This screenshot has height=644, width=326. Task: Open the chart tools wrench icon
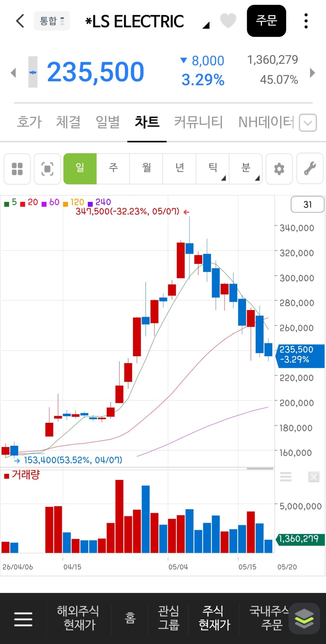pyautogui.click(x=310, y=169)
